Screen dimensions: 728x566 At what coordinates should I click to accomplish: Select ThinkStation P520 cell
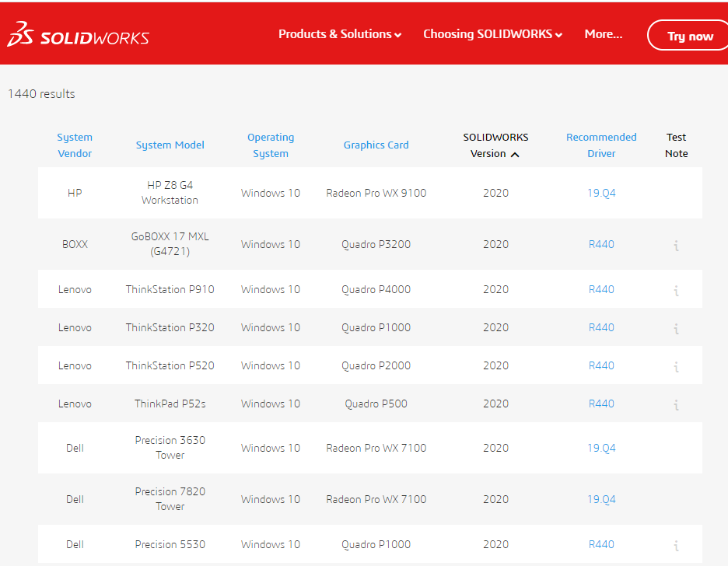[170, 365]
